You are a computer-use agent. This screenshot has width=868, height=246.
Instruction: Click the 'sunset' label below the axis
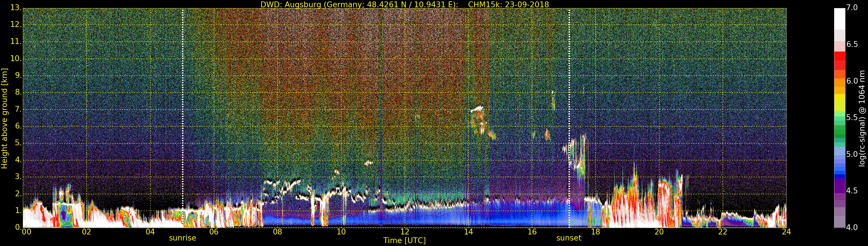pyautogui.click(x=569, y=238)
